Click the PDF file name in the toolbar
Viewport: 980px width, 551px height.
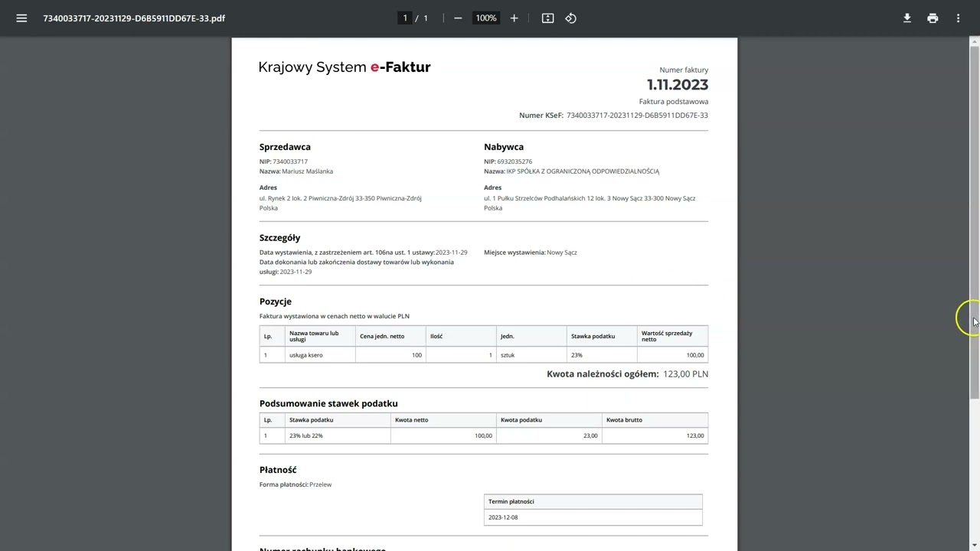(134, 18)
